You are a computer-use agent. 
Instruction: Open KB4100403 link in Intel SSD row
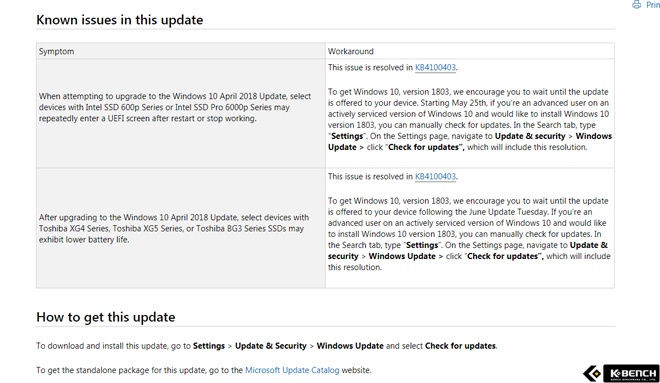pos(435,67)
